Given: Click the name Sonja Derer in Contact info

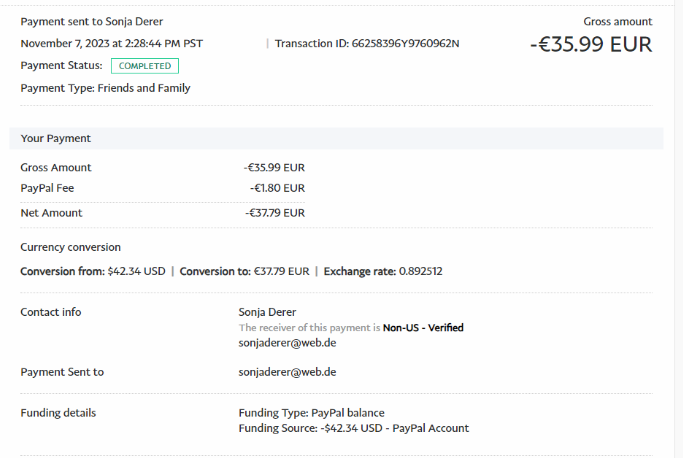Looking at the screenshot, I should click(x=267, y=312).
